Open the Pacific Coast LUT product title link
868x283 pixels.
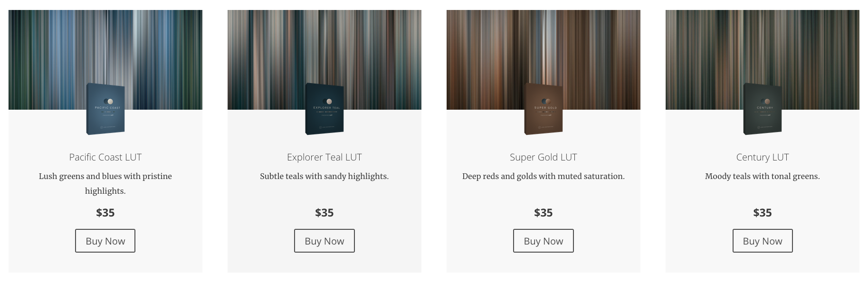[x=105, y=157]
